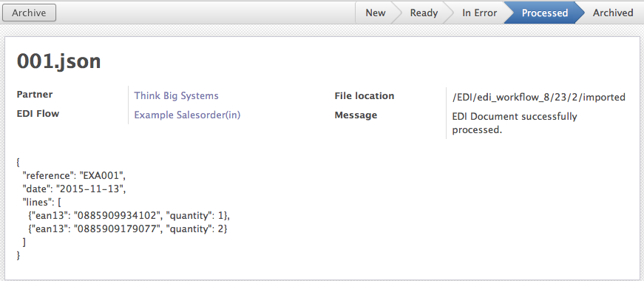The height and width of the screenshot is (281, 644).
Task: Click the "lines": [ JSON line
Action: click(x=42, y=203)
